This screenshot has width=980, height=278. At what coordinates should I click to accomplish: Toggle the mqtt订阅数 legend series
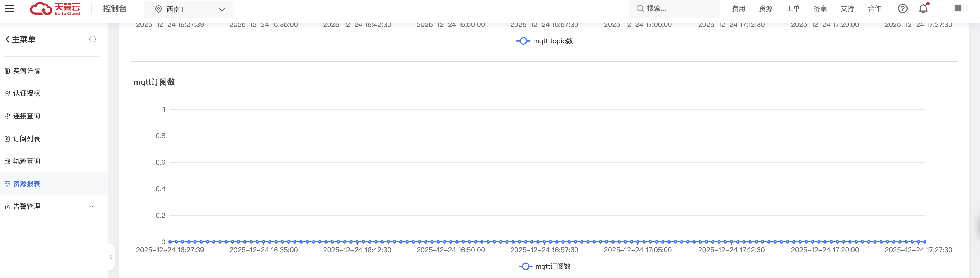click(544, 266)
